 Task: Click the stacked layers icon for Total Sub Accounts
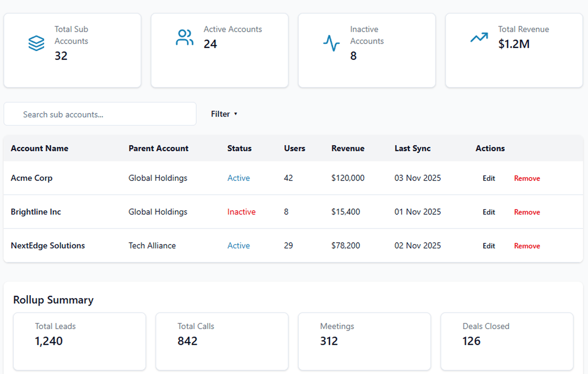[x=36, y=43]
